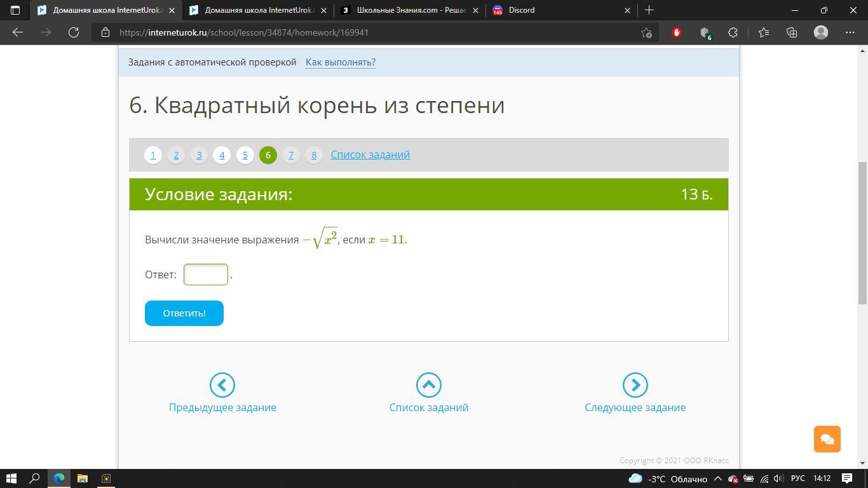The height and width of the screenshot is (488, 868).
Task: Open Предыдущее задание link
Action: point(222,407)
